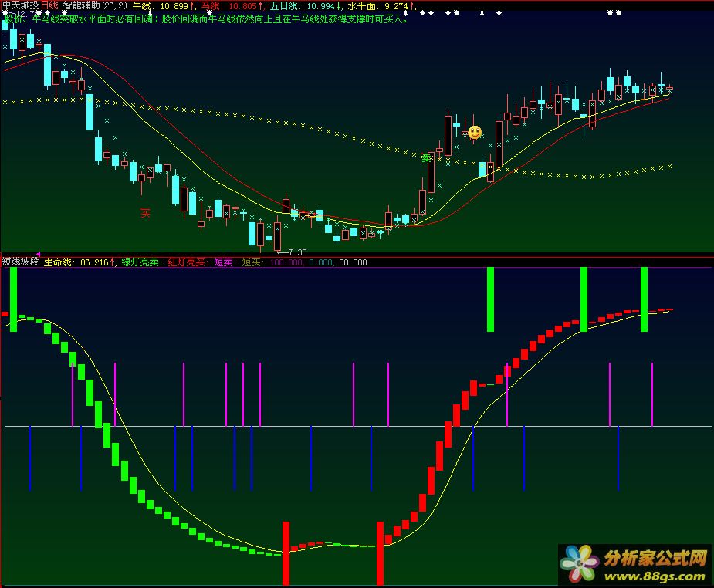Click the 短买 legend label
Image resolution: width=714 pixels, height=588 pixels.
(252, 262)
